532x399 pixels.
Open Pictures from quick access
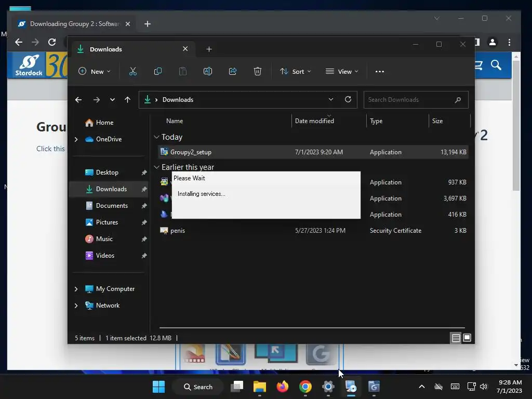pos(107,222)
